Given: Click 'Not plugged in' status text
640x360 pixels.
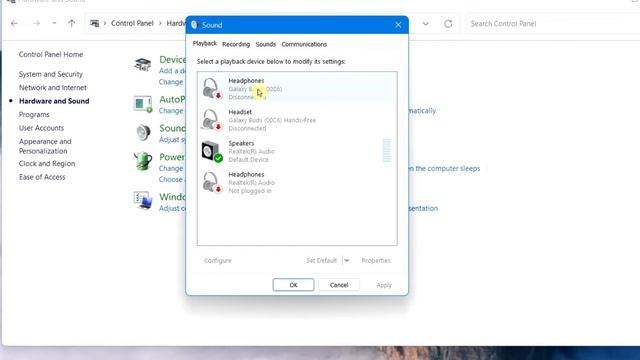Looking at the screenshot, I should pyautogui.click(x=250, y=191).
